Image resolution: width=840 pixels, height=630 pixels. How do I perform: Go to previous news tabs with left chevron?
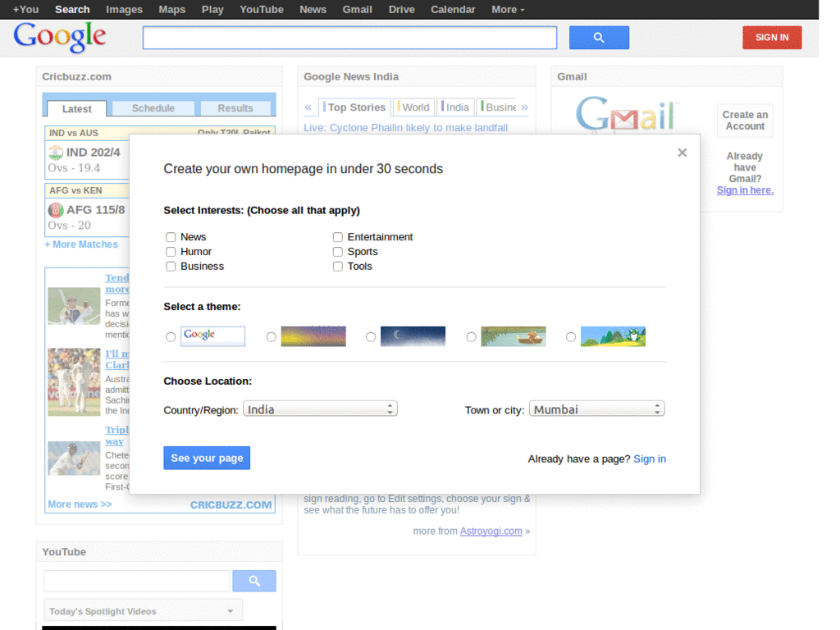pos(308,107)
